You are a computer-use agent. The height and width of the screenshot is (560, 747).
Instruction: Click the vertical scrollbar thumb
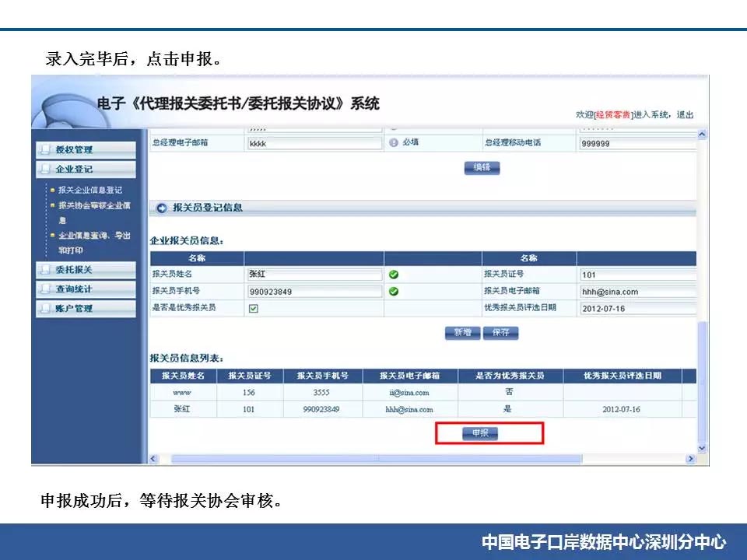point(702,383)
